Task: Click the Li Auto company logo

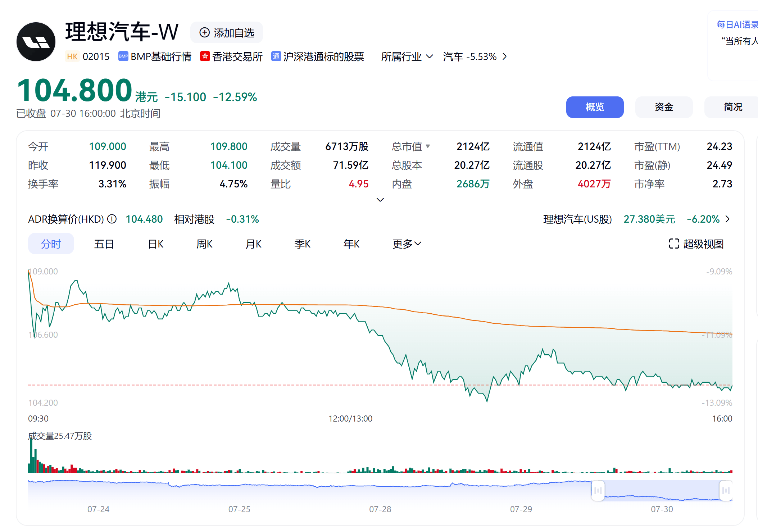Action: (36, 42)
